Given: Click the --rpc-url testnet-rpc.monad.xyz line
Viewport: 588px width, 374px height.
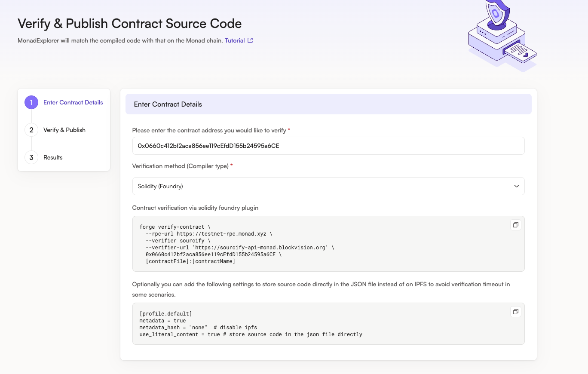Looking at the screenshot, I should (209, 234).
